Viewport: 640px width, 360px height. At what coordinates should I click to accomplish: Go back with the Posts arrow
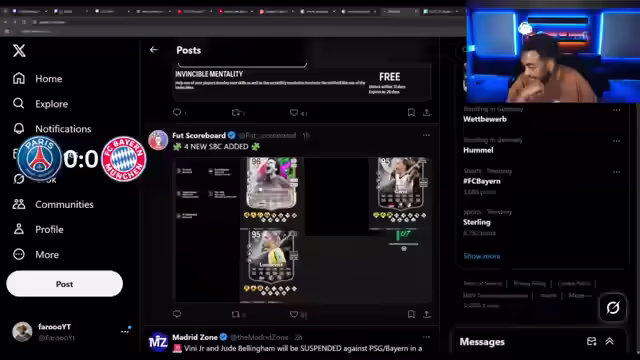(x=153, y=50)
